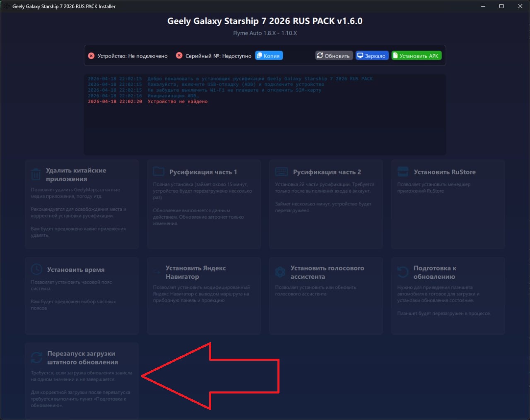Maximize the installer window
Screen dimensions: 530x420
pyautogui.click(x=501, y=6)
